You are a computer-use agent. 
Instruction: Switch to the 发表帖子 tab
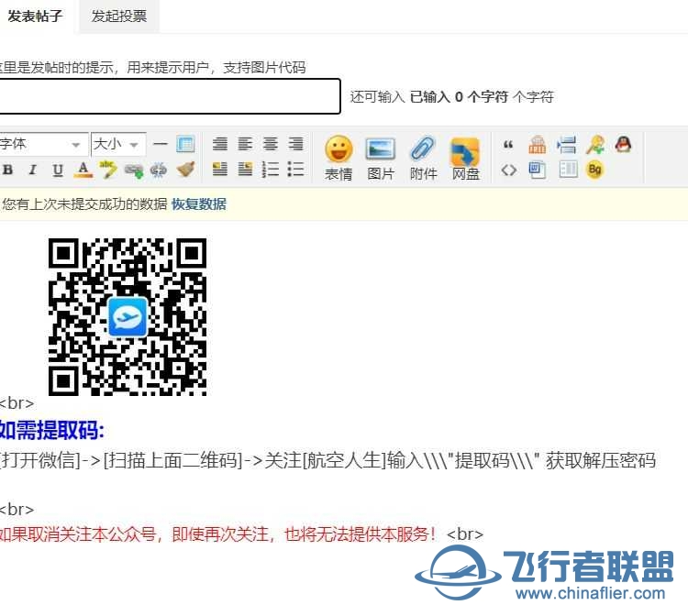(35, 16)
